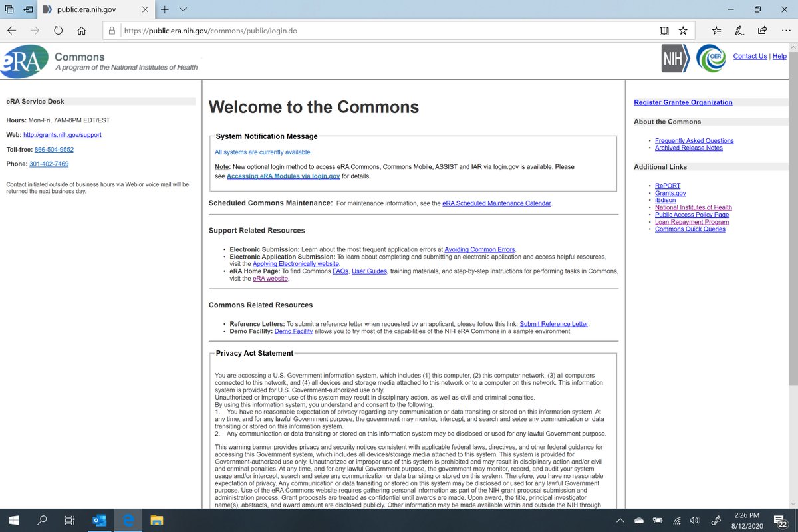Open the Avoiding Common Errors link
Viewport: 798px width, 532px height.
[x=479, y=249]
